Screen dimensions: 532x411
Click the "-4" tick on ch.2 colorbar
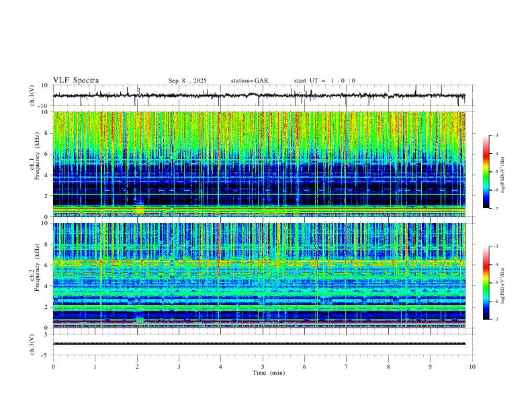tap(495, 265)
